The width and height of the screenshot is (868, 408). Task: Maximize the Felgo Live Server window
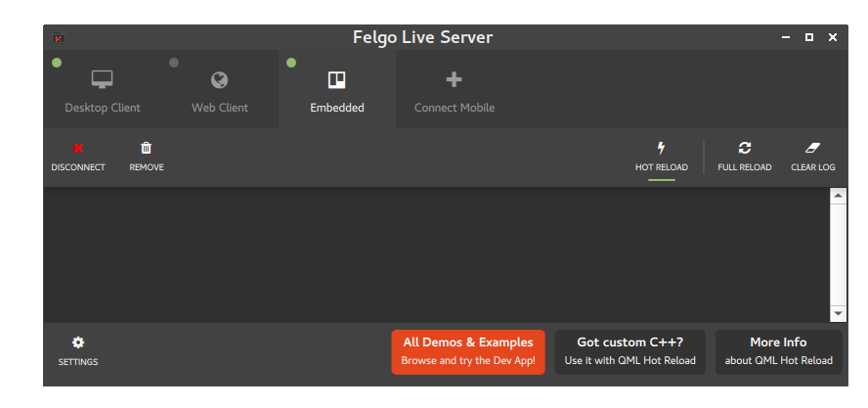point(809,37)
